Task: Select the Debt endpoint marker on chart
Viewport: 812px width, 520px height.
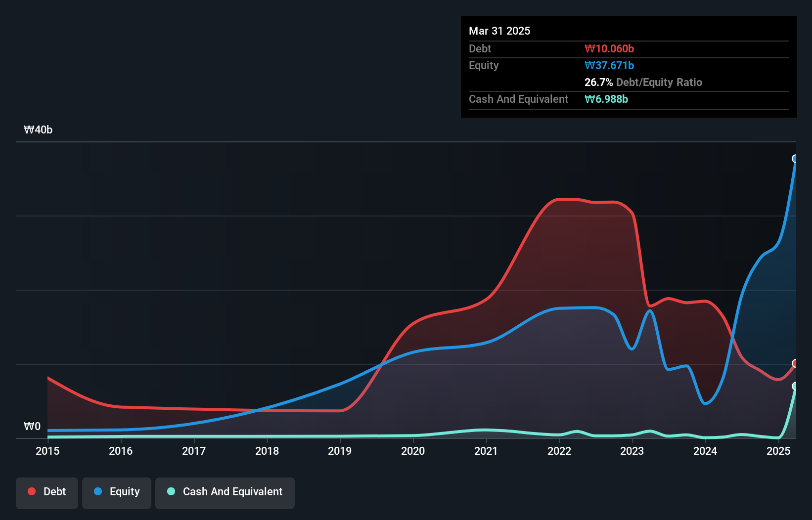Action: [x=795, y=363]
